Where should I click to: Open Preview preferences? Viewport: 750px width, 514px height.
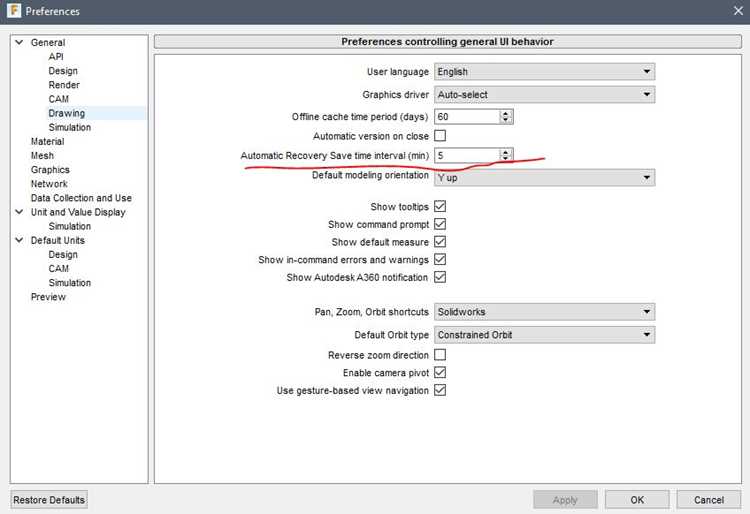point(48,297)
